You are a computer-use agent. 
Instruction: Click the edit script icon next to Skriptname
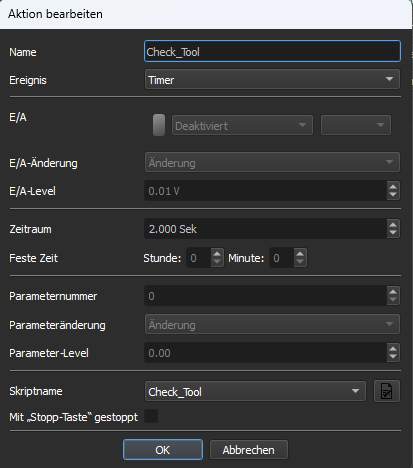(x=386, y=391)
